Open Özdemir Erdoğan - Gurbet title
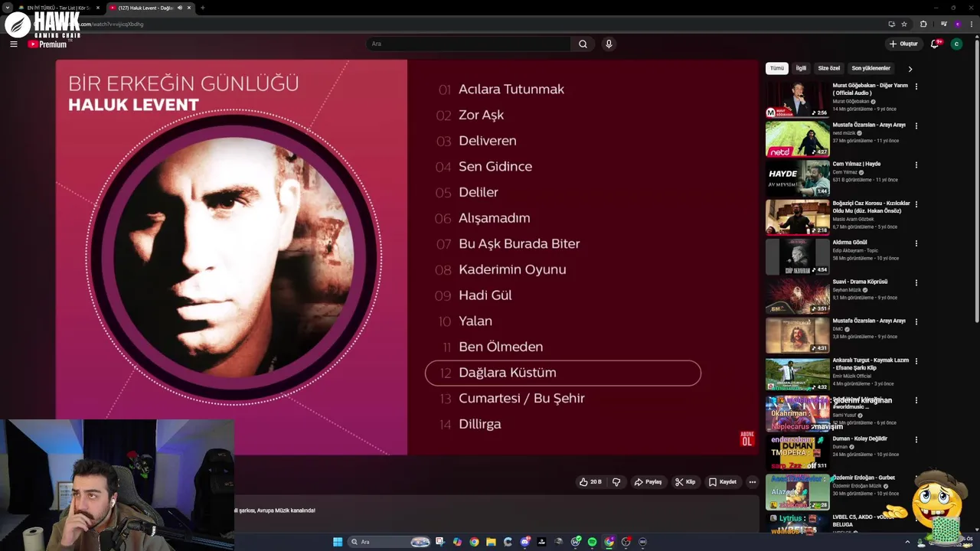980x551 pixels. (864, 478)
